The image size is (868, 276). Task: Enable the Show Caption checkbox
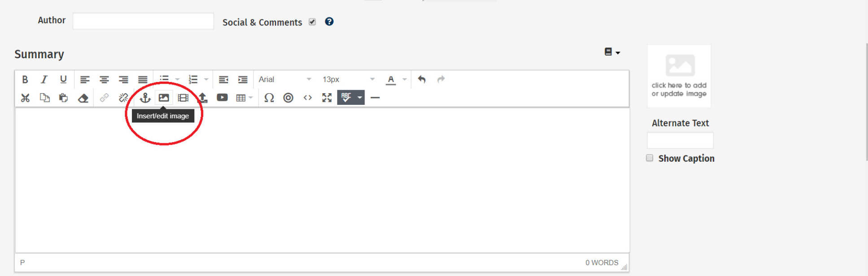[x=649, y=158]
